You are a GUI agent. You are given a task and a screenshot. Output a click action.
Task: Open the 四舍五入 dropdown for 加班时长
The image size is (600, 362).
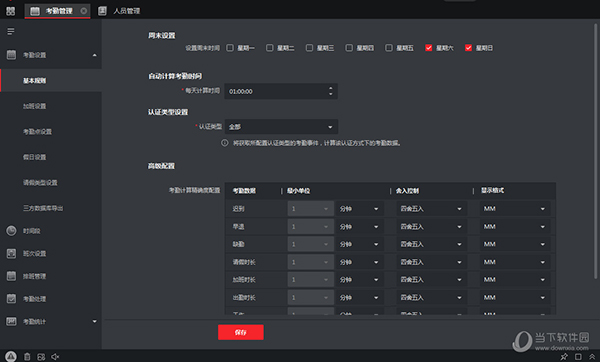(x=431, y=280)
